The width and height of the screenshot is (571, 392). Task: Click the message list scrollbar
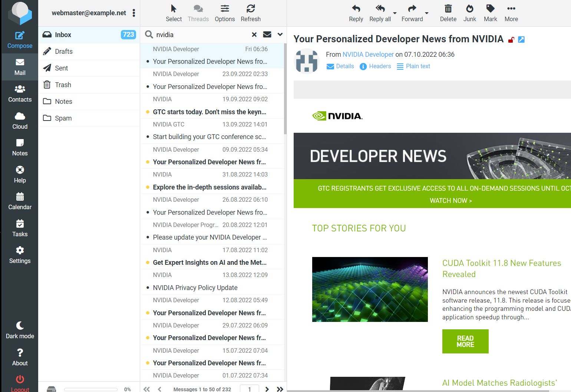tap(285, 89)
